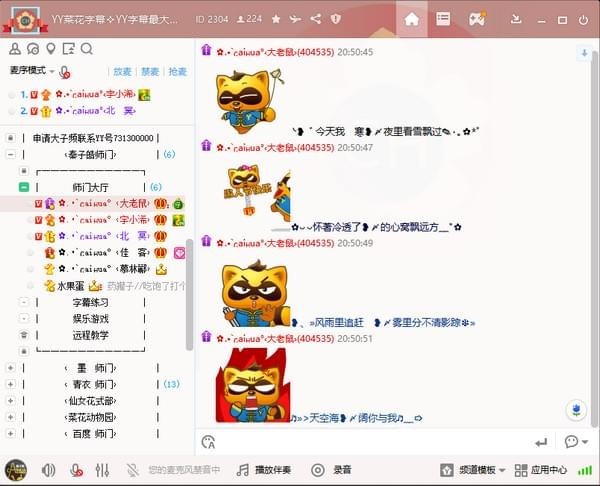Start recording with the 录音 button

tap(331, 470)
